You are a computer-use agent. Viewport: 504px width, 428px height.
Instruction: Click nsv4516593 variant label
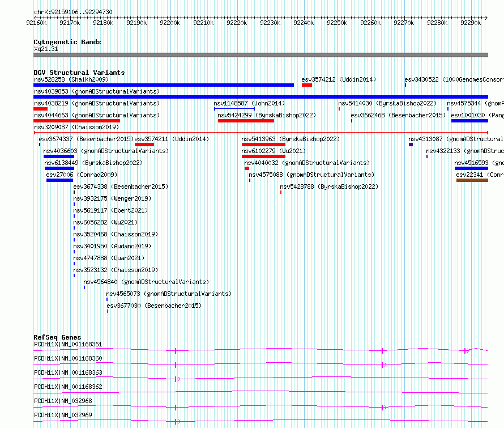click(479, 163)
